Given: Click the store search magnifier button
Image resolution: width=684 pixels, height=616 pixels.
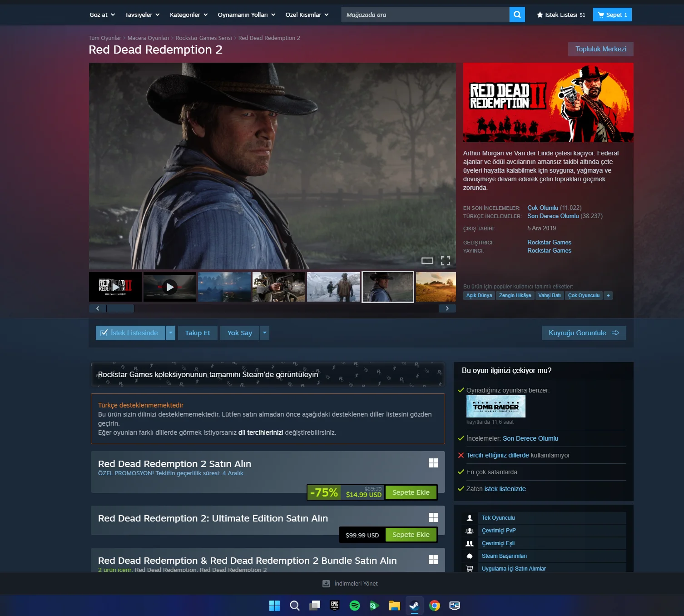Looking at the screenshot, I should (x=517, y=15).
